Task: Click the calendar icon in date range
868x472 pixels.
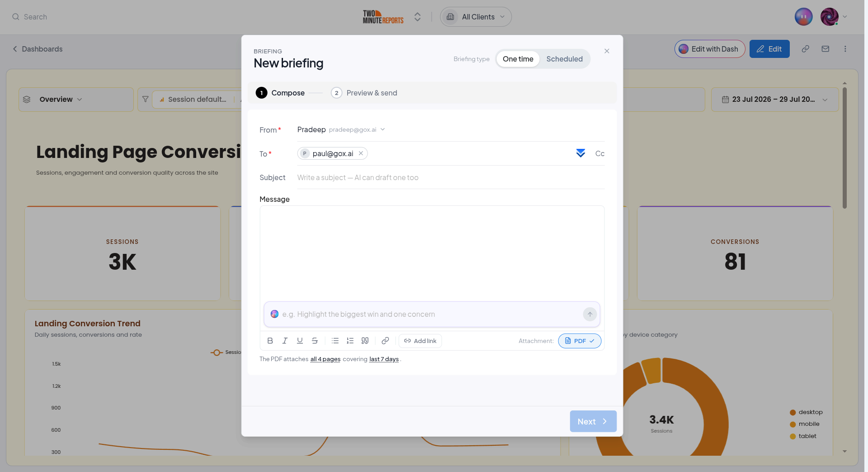Action: 725,100
